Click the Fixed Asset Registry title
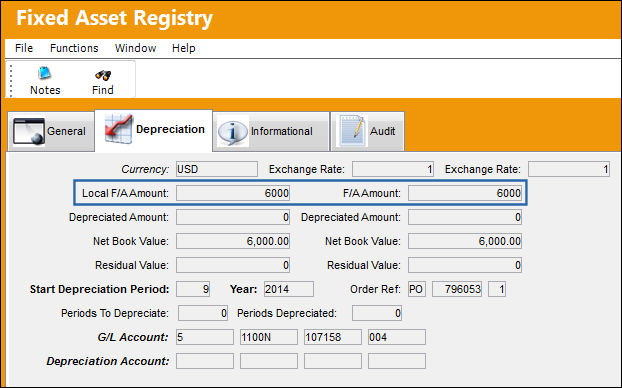622x388 pixels. tap(115, 19)
